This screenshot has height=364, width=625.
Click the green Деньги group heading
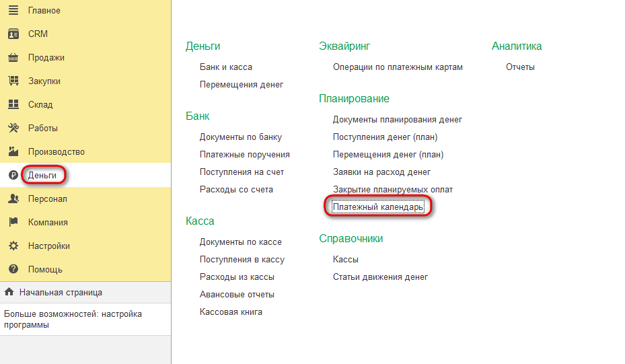pyautogui.click(x=203, y=46)
